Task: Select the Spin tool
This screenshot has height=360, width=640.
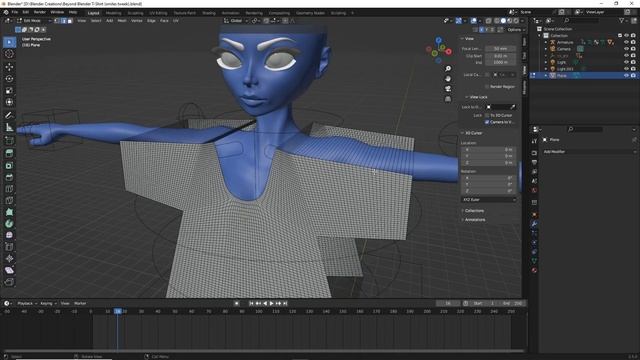Action: (9, 224)
